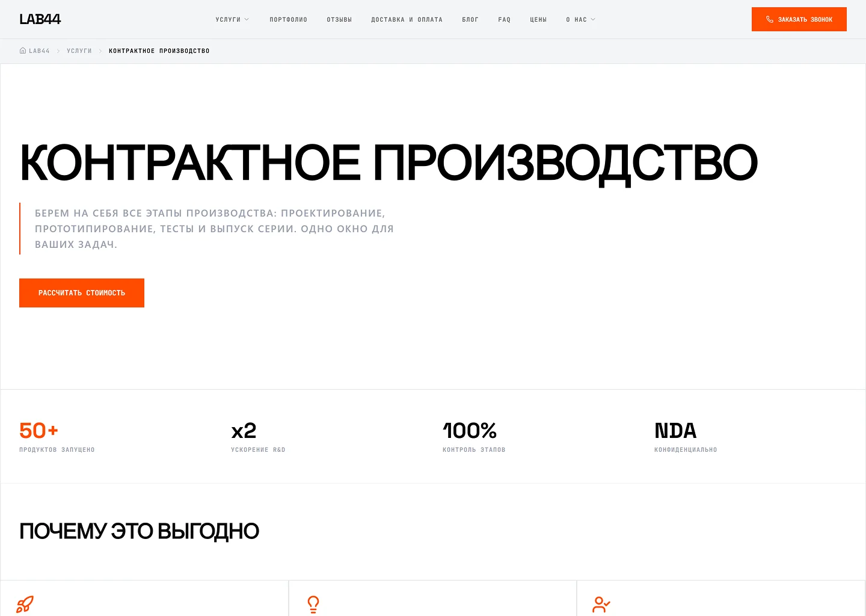The image size is (866, 616).
Task: Click the lightbulb icon in benefits section
Action: [x=313, y=604]
